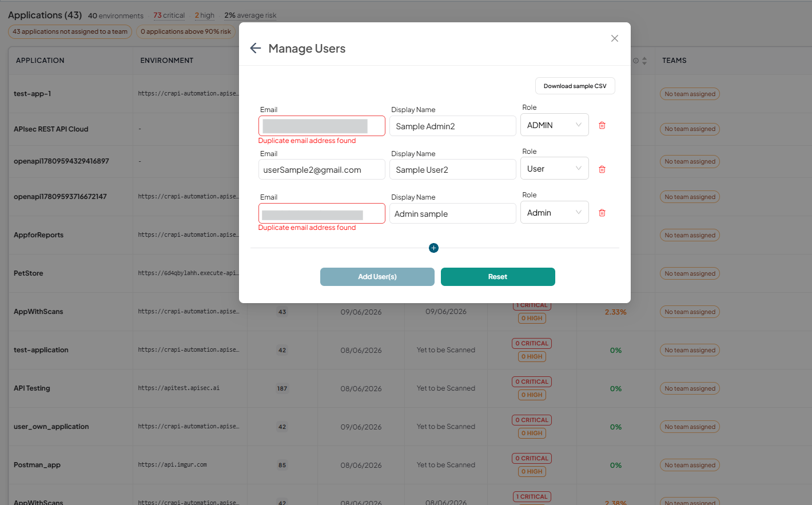This screenshot has width=812, height=505.
Task: Open the openapi17809594329416897 application
Action: (x=61, y=161)
